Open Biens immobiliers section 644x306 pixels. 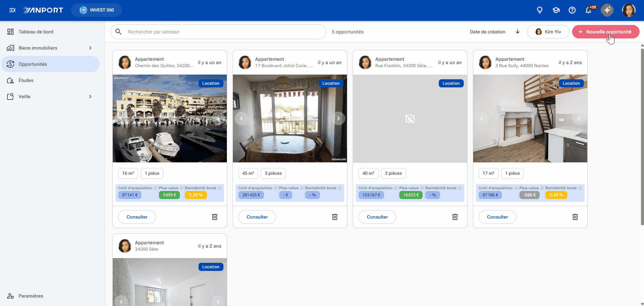pyautogui.click(x=51, y=48)
